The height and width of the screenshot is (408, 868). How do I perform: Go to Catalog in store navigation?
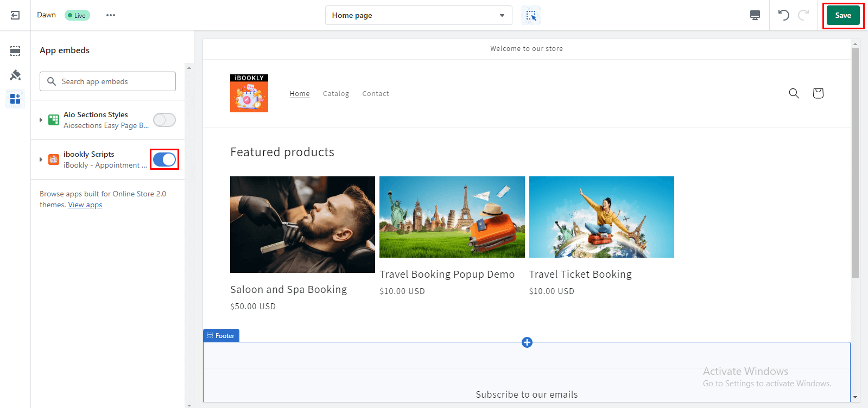point(335,94)
